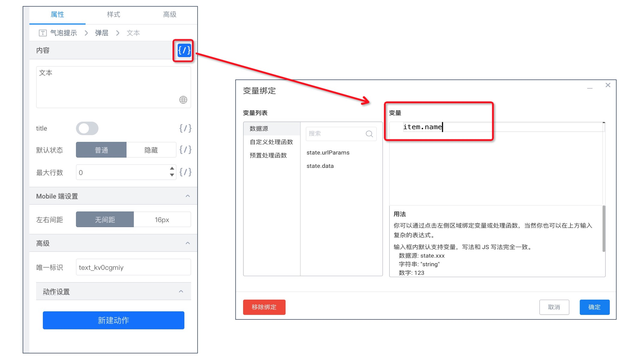Click 取消 in the dialog
Image resolution: width=635 pixels, height=364 pixels.
pos(554,307)
